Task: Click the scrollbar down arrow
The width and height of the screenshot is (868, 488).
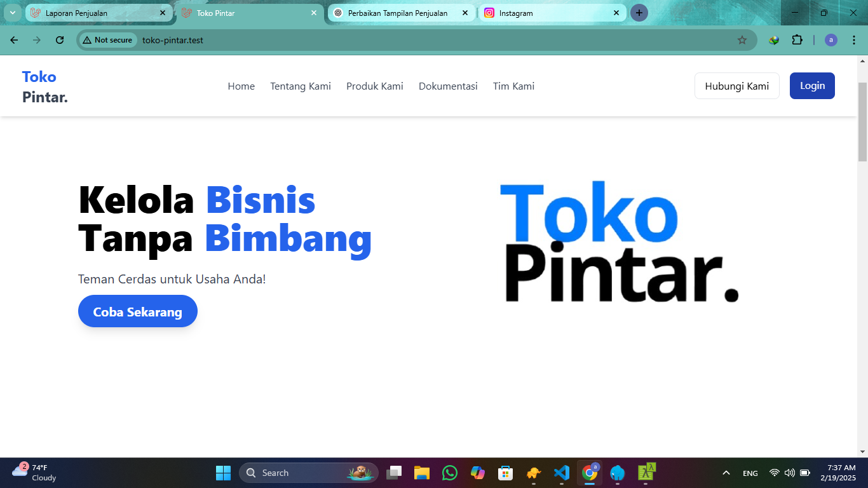Action: 862,452
